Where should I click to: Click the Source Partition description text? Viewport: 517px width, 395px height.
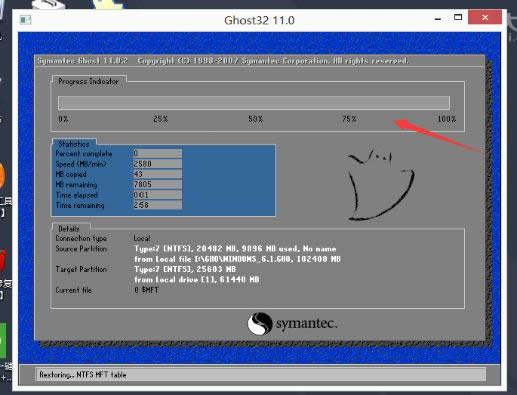coord(237,254)
